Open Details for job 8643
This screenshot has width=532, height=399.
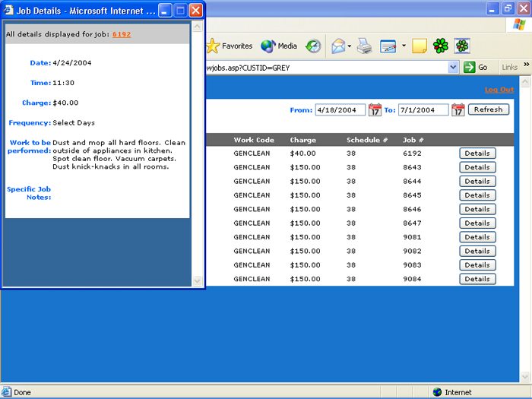tap(477, 167)
